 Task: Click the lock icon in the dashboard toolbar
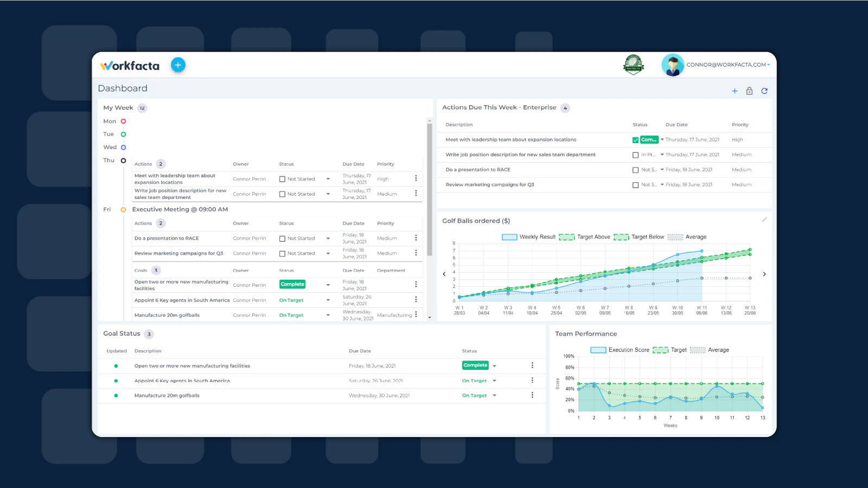(749, 91)
